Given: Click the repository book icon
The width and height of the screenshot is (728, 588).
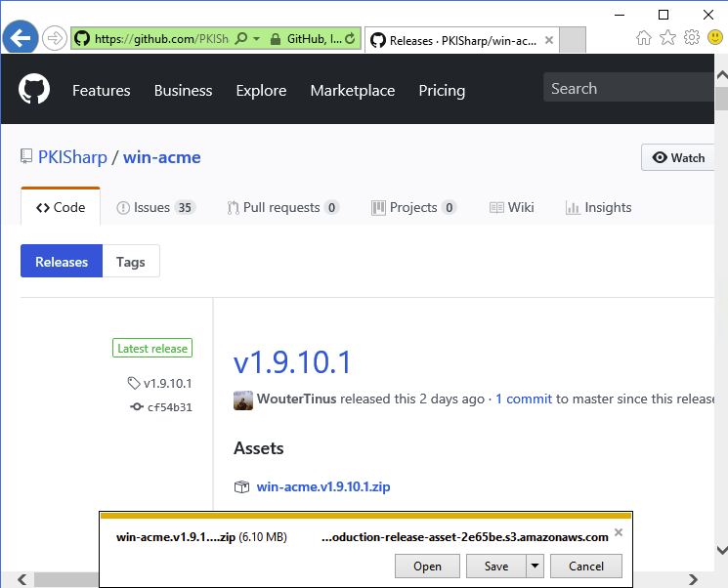Looking at the screenshot, I should (26, 156).
